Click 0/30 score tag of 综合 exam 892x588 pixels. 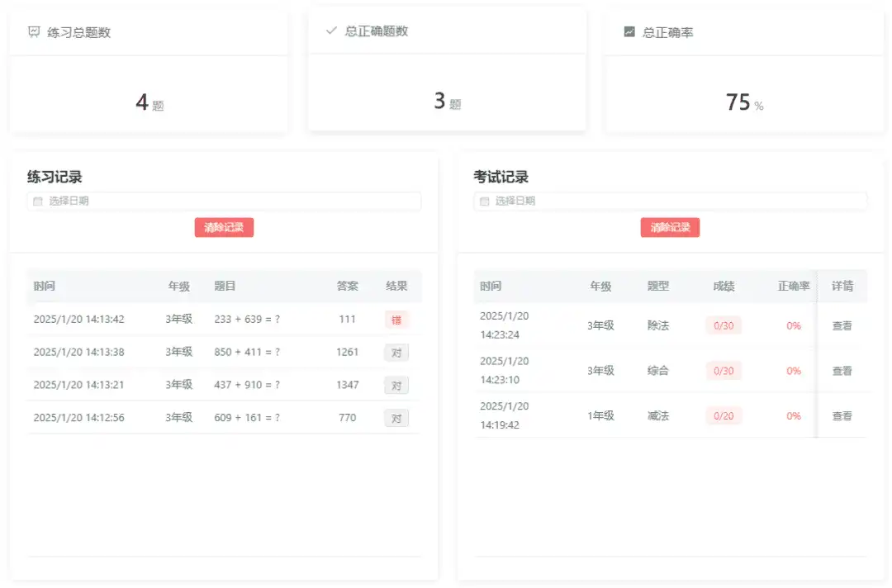point(724,371)
